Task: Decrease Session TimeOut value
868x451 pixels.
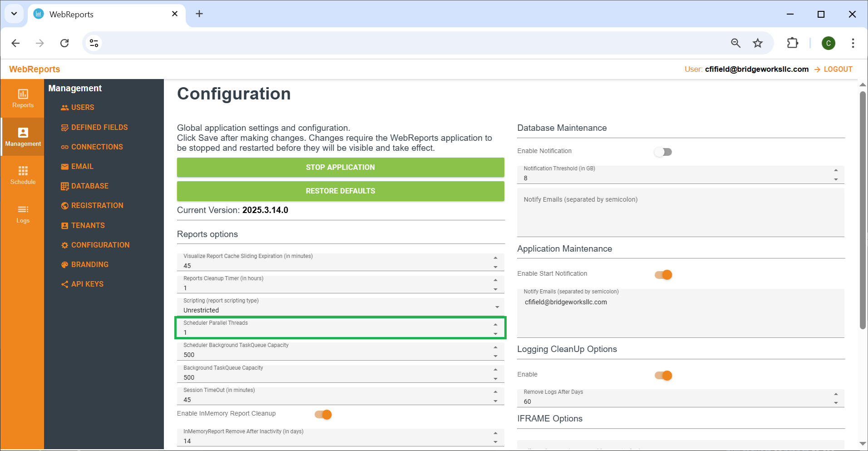Action: click(495, 401)
